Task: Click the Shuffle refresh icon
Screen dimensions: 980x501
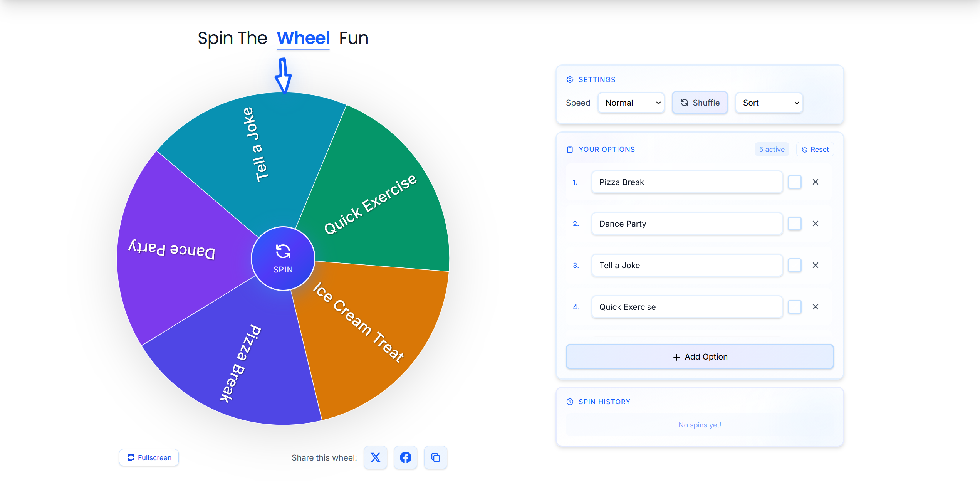Action: tap(685, 103)
